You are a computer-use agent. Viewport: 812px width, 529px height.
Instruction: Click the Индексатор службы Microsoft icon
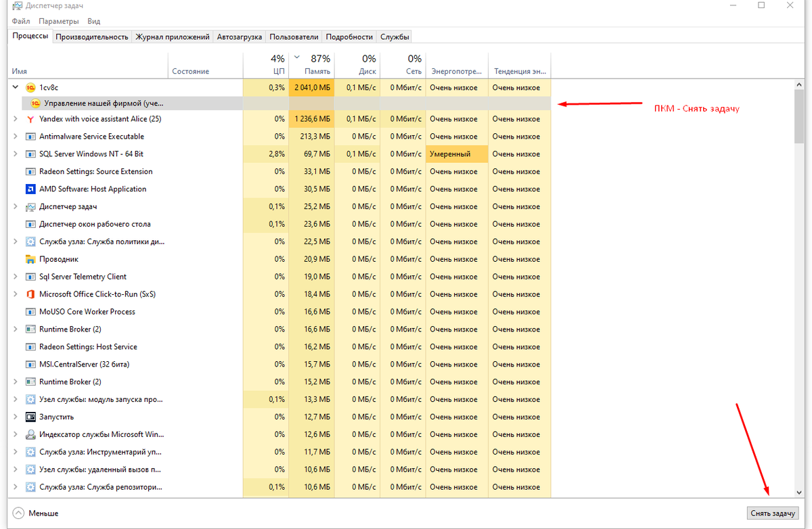tap(30, 434)
